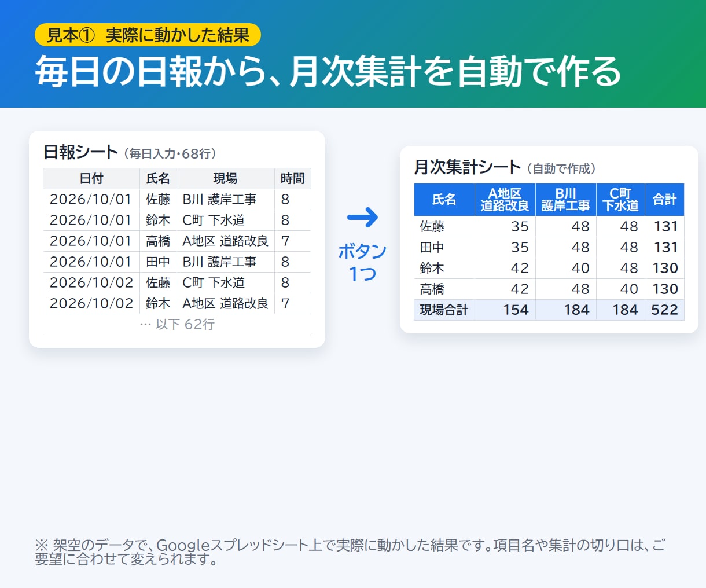Select the B川 護岸工事 summary column header
This screenshot has height=588, width=706.
tap(565, 200)
